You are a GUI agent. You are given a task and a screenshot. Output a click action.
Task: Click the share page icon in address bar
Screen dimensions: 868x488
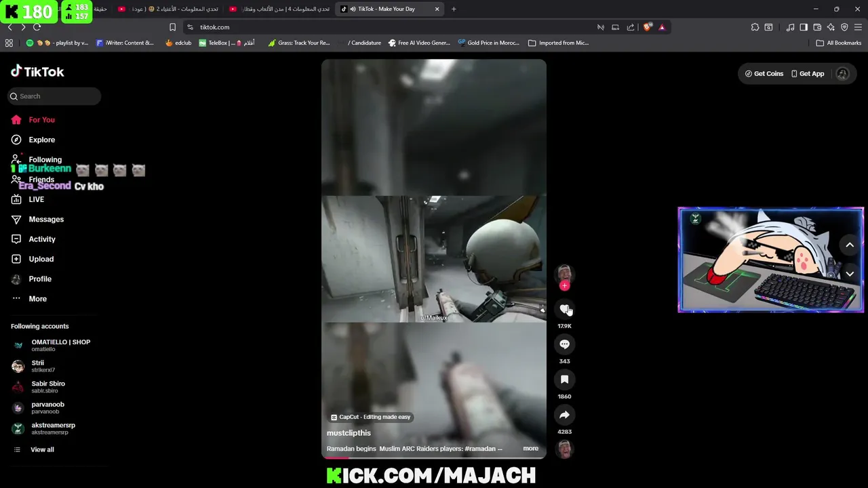point(631,27)
